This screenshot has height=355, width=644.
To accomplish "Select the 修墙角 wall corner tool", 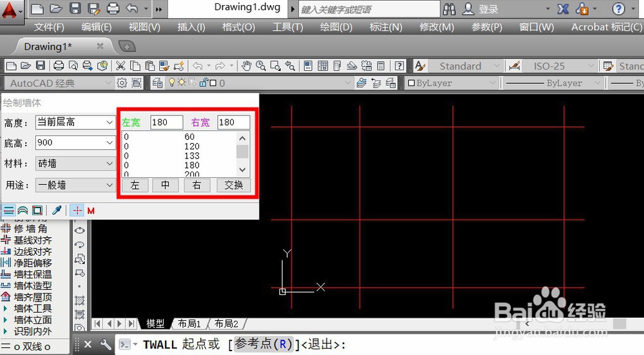I will (26, 229).
